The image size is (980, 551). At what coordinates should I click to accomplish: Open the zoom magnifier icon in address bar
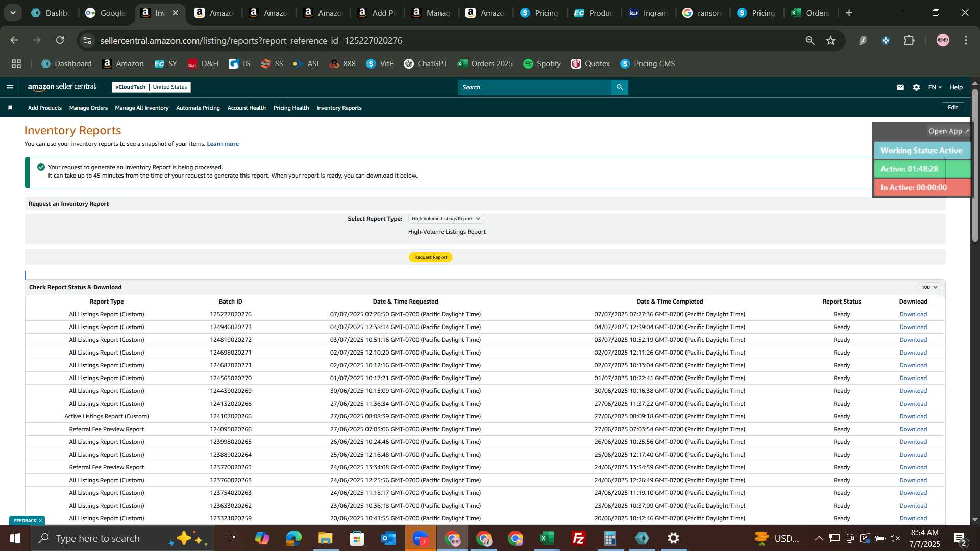point(810,40)
